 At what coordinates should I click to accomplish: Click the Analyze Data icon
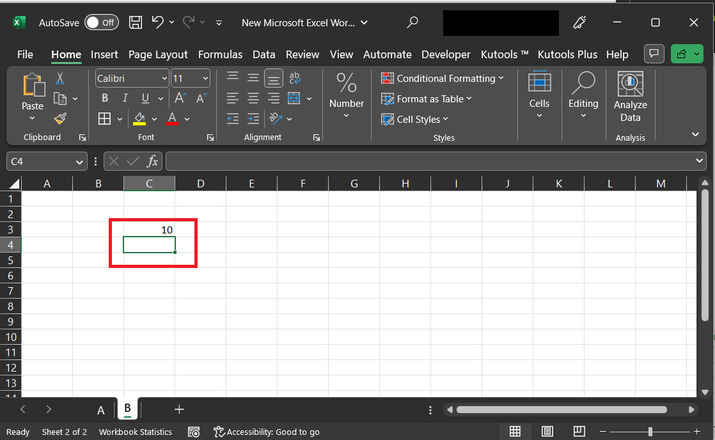630,84
